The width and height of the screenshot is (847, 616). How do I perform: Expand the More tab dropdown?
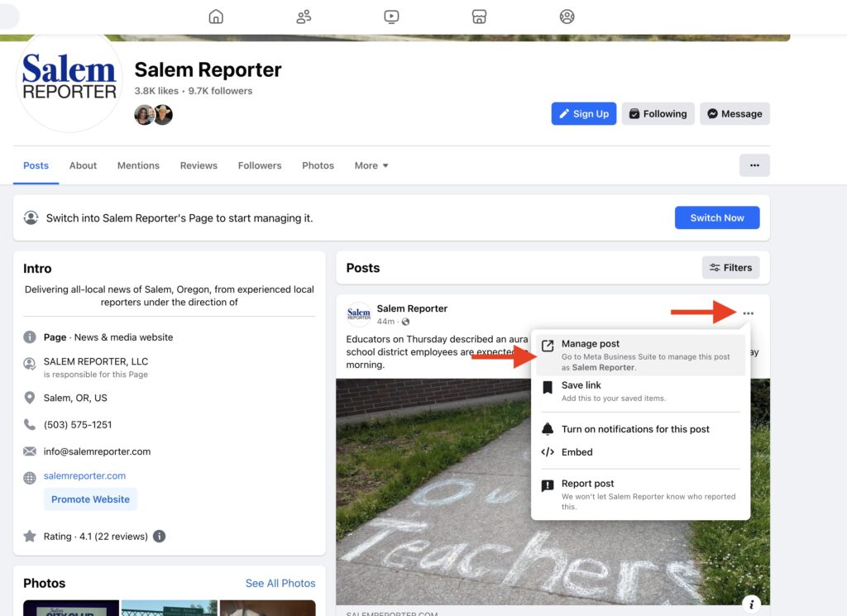pos(371,165)
